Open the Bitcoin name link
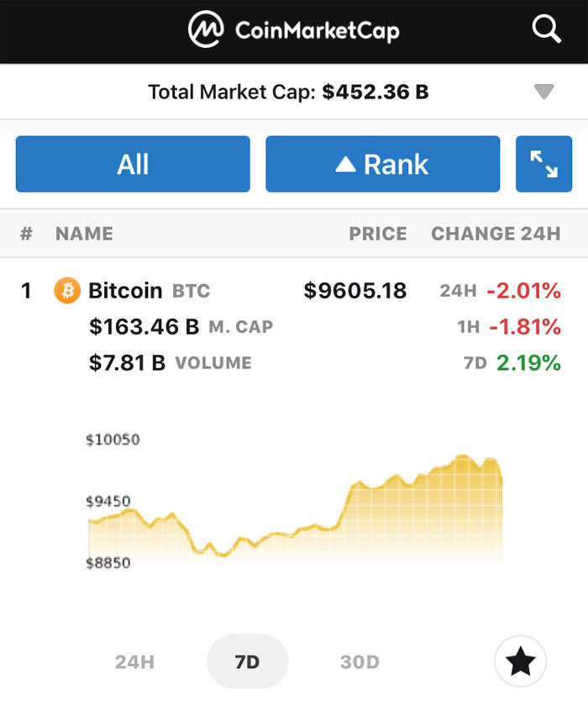588x707 pixels. [x=125, y=290]
